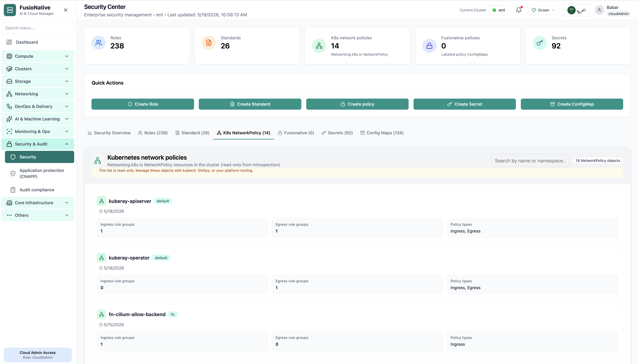Click the user avatar icon beside Babar
The image size is (638, 364).
(599, 10)
